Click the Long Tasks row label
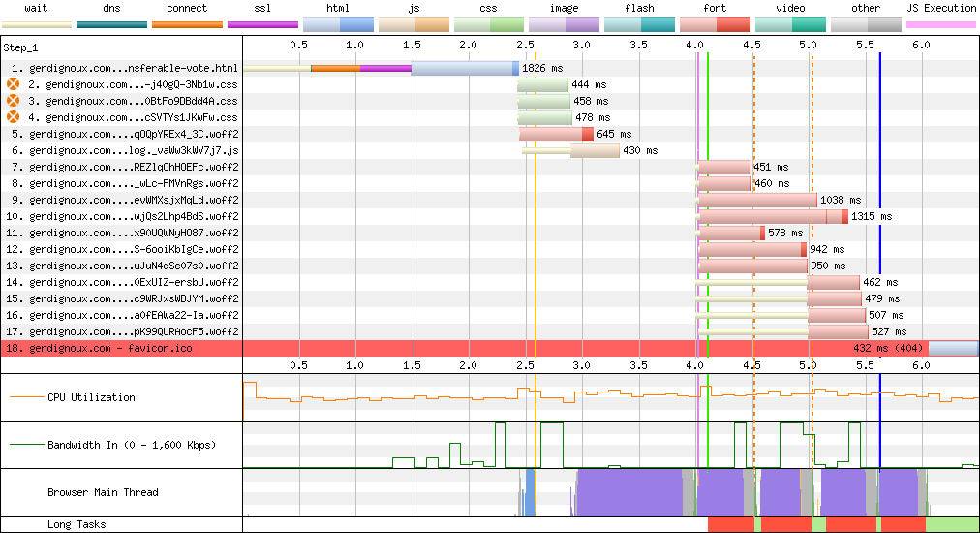Screen dimensions: 980x533 point(77,524)
